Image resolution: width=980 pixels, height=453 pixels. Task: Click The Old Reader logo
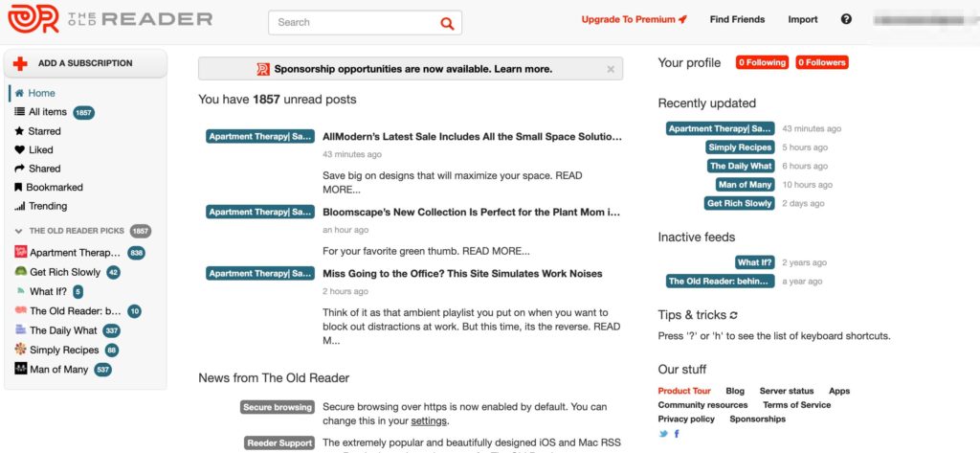tap(108, 18)
